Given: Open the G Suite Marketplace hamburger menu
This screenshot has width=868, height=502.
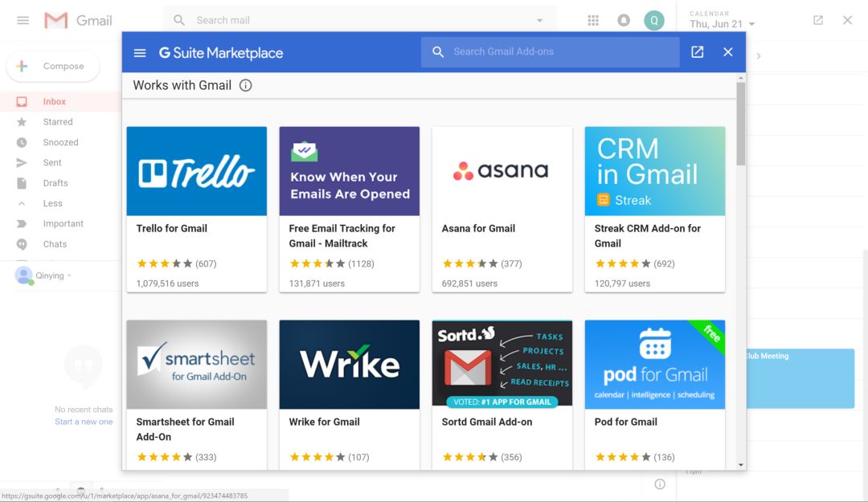Looking at the screenshot, I should coord(140,52).
